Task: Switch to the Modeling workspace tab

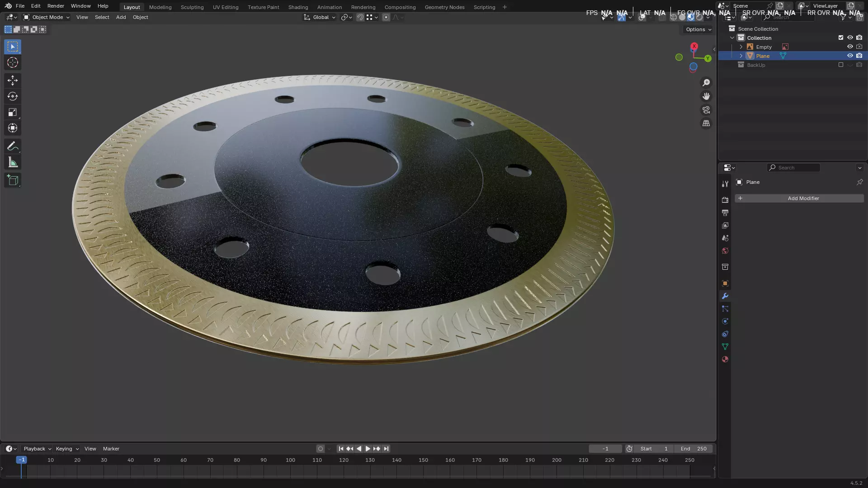Action: click(160, 7)
